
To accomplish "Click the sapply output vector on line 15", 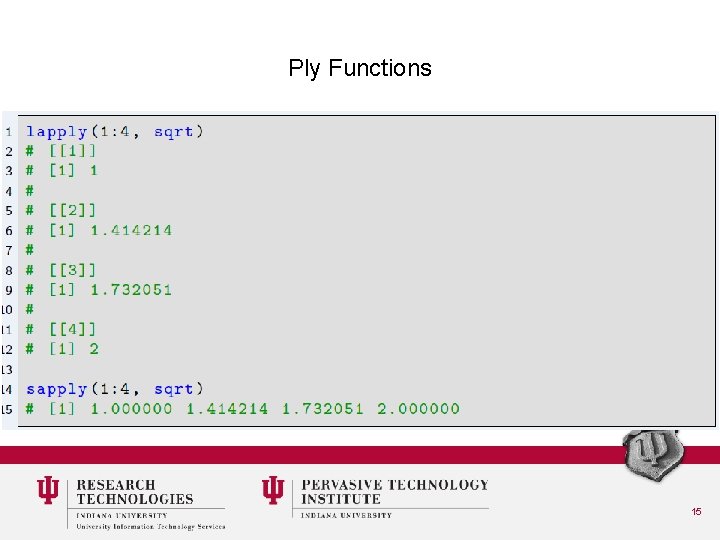I will (x=242, y=409).
